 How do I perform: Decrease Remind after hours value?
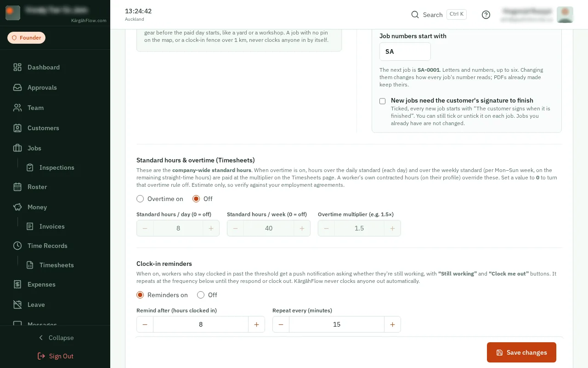[x=145, y=324]
